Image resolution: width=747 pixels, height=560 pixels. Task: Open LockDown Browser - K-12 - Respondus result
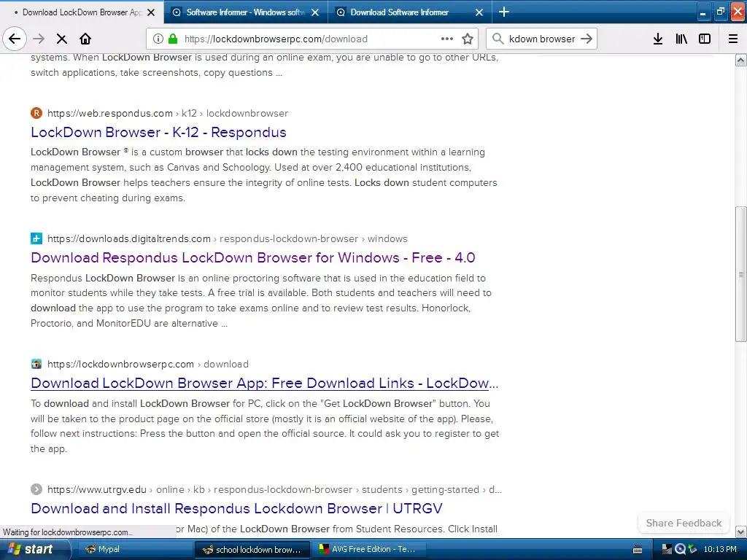[x=158, y=133]
